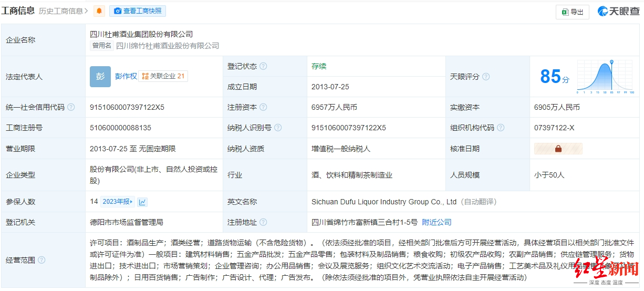Image resolution: width=644 pixels, height=291 pixels.
Task: Open 历史工商信息 link
Action: point(64,11)
